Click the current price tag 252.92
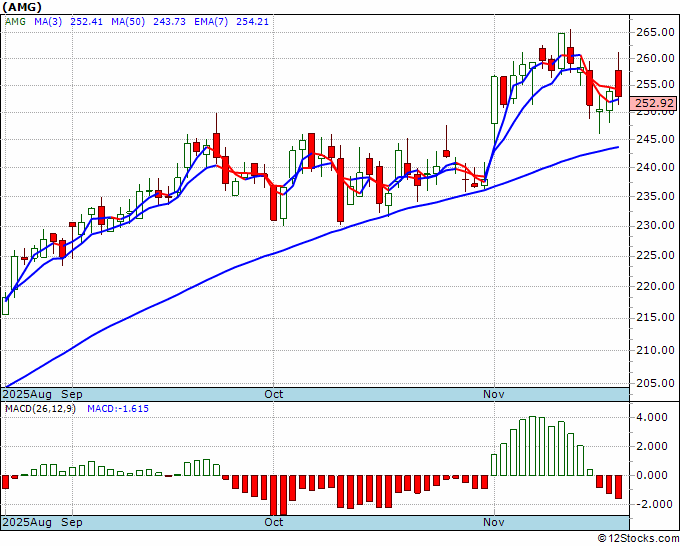Image resolution: width=680 pixels, height=546 pixels. (x=654, y=103)
